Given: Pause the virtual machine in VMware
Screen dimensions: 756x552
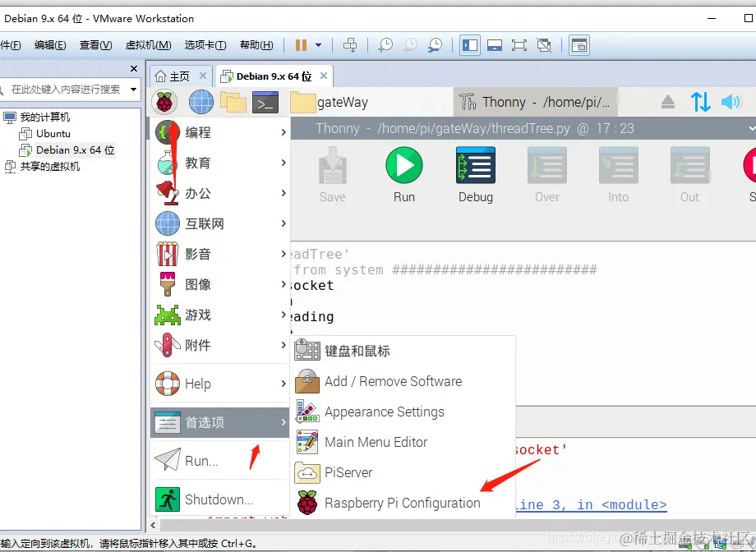Looking at the screenshot, I should 302,45.
